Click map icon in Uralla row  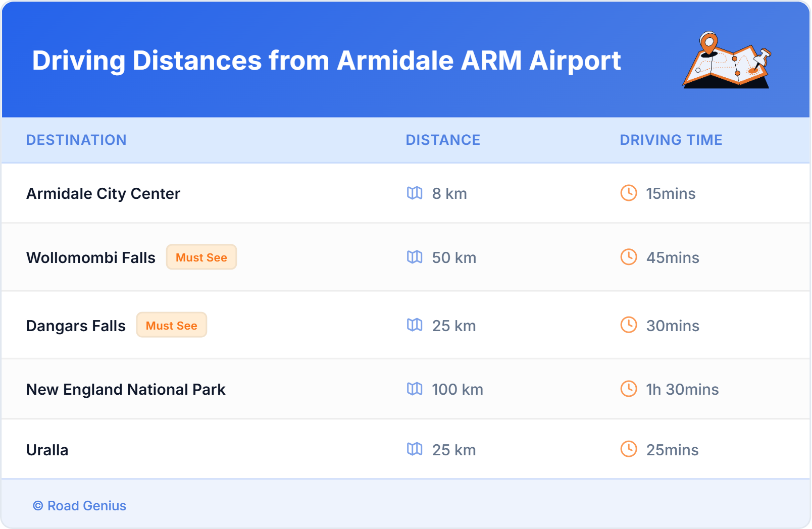point(415,449)
